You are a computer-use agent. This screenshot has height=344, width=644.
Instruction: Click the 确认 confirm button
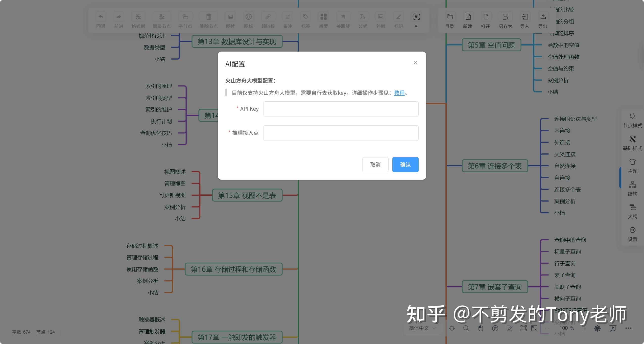(x=405, y=165)
